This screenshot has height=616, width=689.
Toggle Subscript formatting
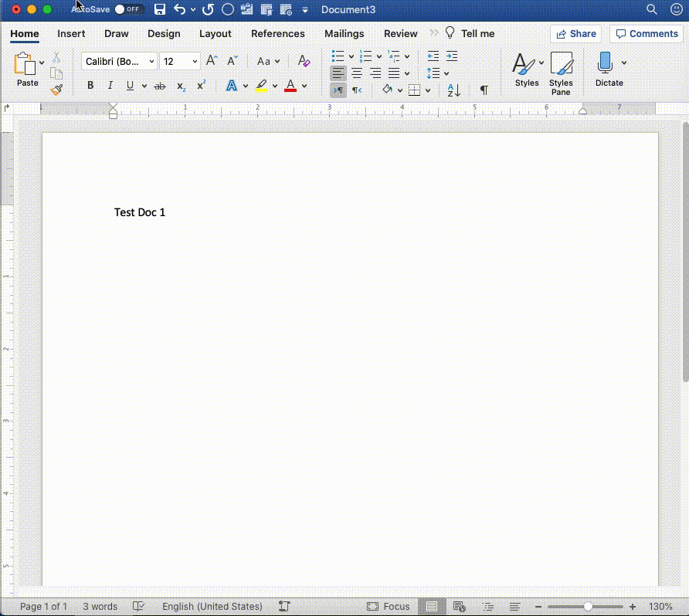181,86
